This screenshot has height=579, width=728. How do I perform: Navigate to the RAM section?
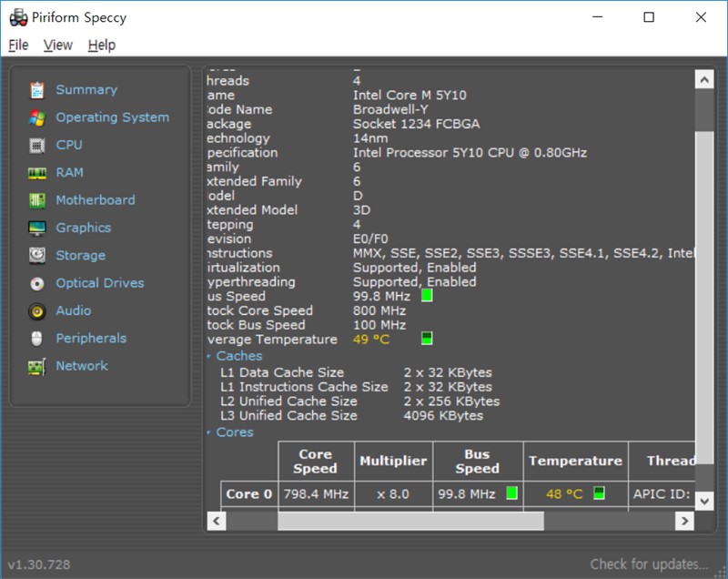click(70, 173)
